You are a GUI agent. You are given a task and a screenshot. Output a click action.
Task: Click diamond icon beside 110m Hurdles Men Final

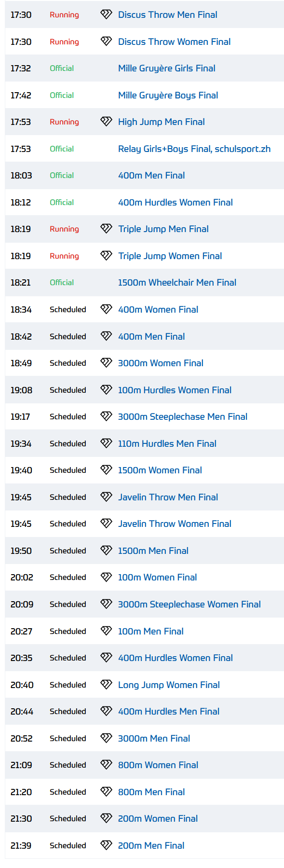pyautogui.click(x=106, y=443)
